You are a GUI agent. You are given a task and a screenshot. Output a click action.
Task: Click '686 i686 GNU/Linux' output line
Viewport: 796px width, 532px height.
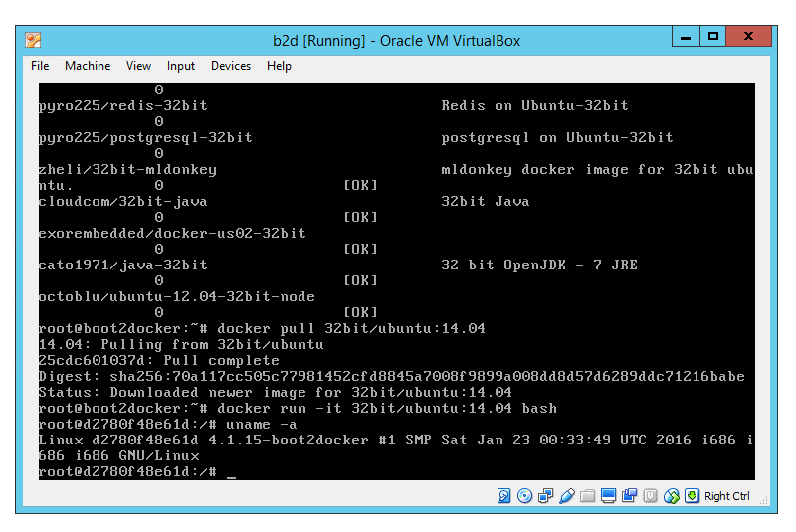[x=118, y=455]
